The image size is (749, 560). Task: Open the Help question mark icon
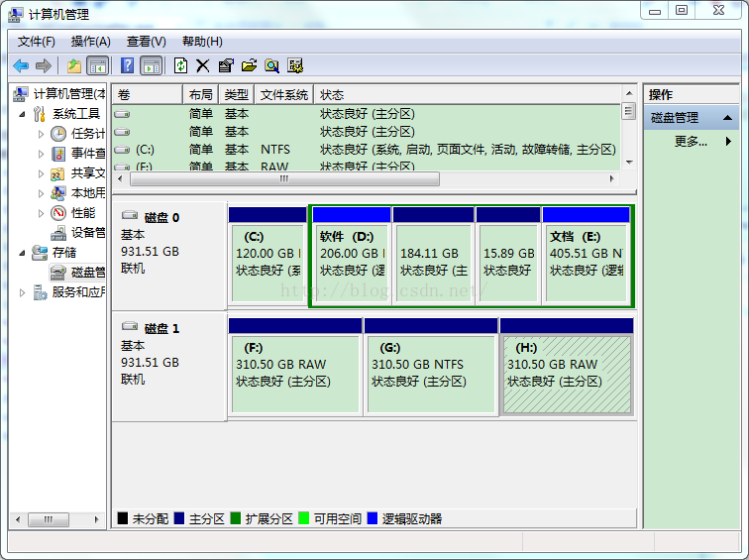coord(127,65)
